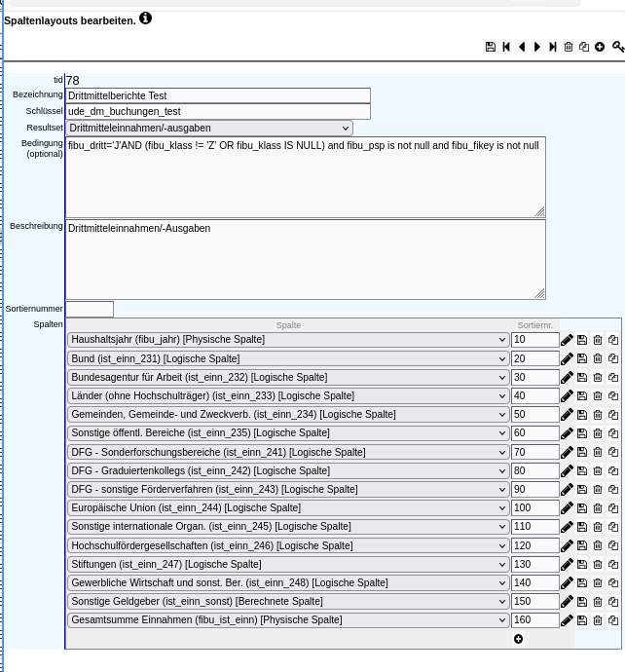Copy the Hochschulfördergesellschaften row

(x=613, y=545)
